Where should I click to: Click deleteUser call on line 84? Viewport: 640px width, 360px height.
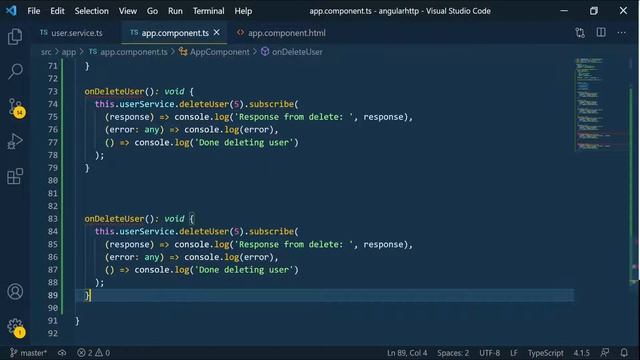pos(204,231)
